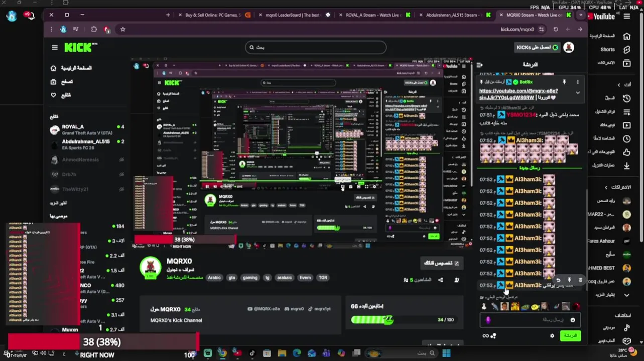Image resolution: width=644 pixels, height=361 pixels.
Task: Click the share icon under the stream
Action: [x=440, y=280]
